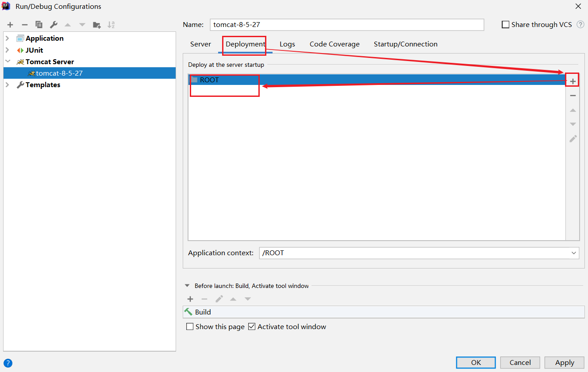Expand the JUnit node
The image size is (588, 372).
pos(8,50)
